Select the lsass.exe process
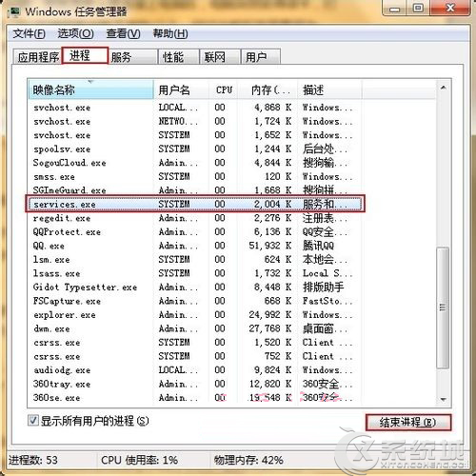The width and height of the screenshot is (476, 476). point(195,273)
